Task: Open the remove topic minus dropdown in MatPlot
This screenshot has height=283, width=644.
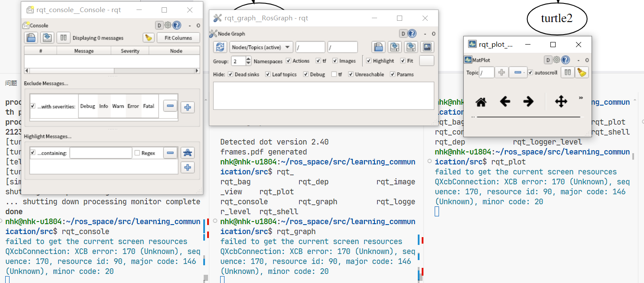Action: tap(518, 73)
